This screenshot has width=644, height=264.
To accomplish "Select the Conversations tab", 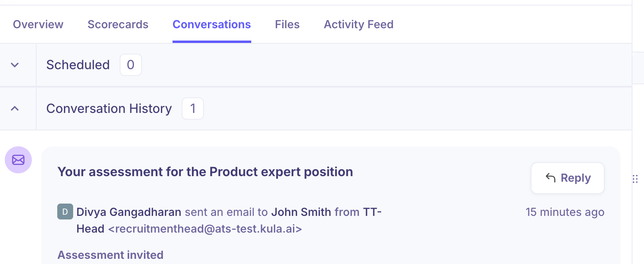I will (x=211, y=25).
